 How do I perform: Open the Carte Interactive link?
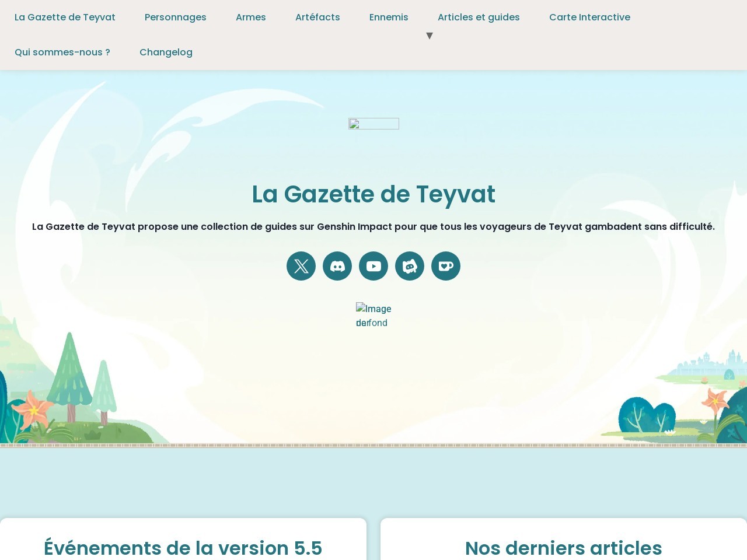[x=589, y=17]
